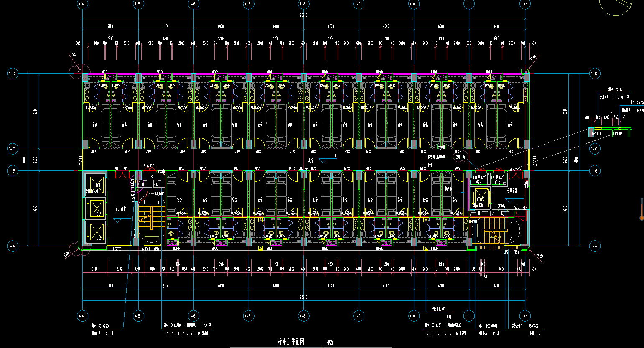Screen dimensions: 644x348
Task: Select the 68200 overall dimension at top
Action: click(303, 15)
